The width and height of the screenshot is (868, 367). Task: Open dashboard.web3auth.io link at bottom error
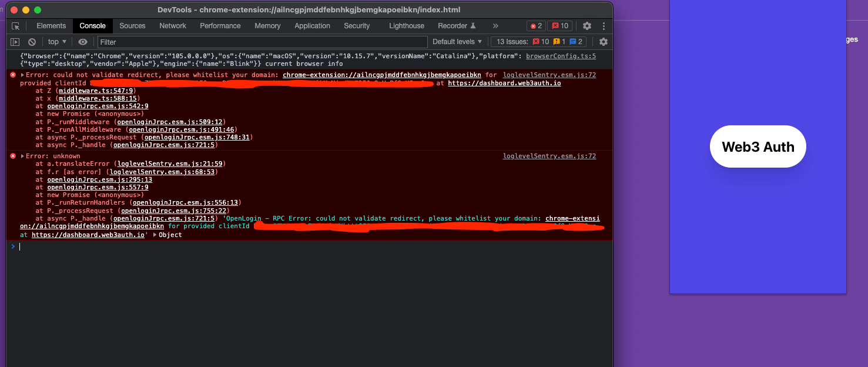(88, 235)
